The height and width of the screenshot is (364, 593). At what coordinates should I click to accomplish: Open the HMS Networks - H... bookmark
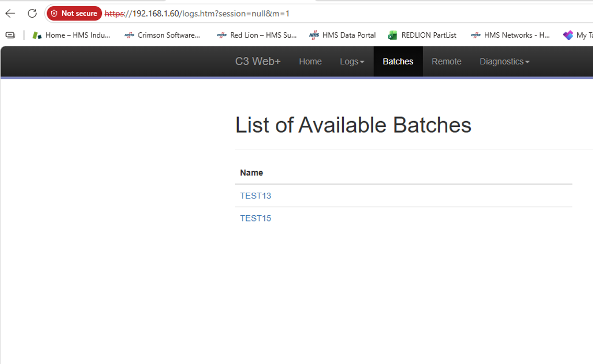coord(510,35)
